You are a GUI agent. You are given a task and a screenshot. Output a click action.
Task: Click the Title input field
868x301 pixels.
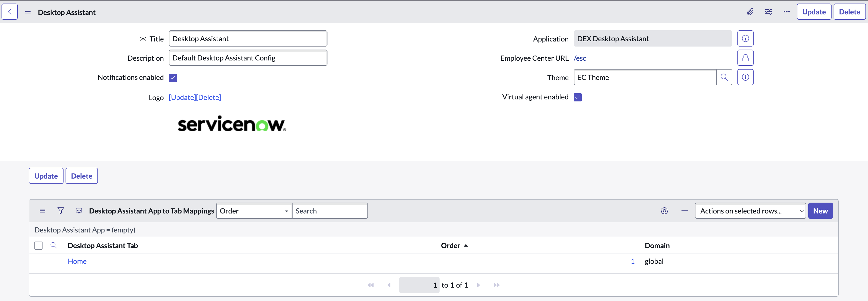coord(248,38)
